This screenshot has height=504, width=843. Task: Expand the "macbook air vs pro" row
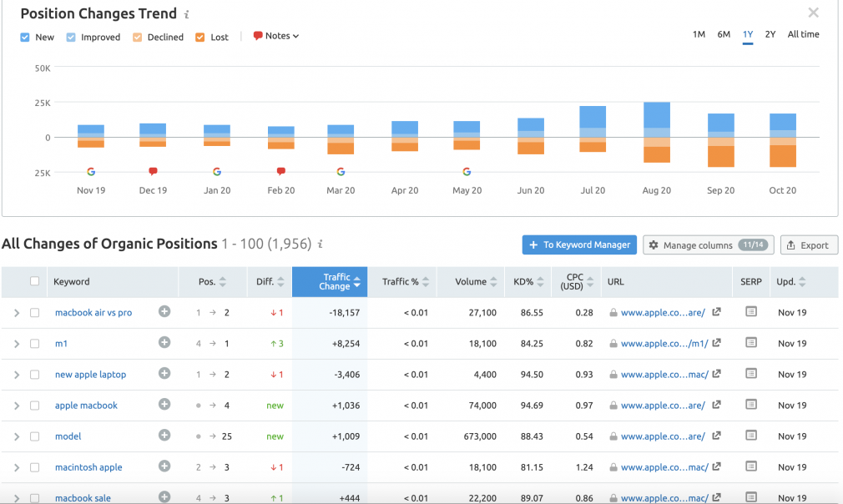point(17,313)
